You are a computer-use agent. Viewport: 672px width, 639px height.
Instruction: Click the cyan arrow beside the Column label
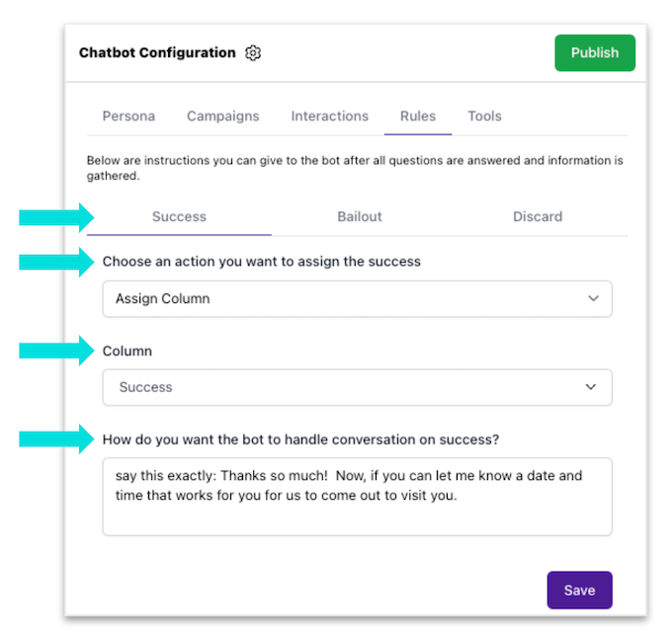[56, 351]
